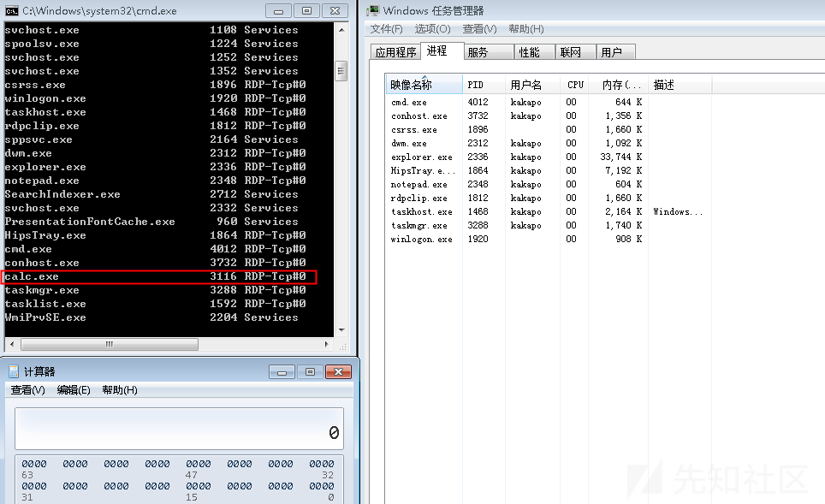Viewport: 825px width, 504px height.
Task: Switch to the 应用程序 tab
Action: [x=395, y=52]
